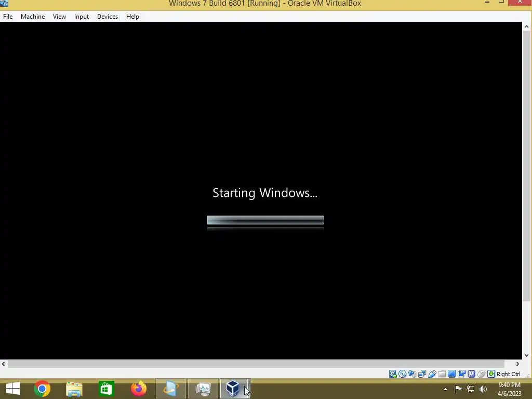Click the USB devices status icon
532x399 pixels.
click(432, 374)
